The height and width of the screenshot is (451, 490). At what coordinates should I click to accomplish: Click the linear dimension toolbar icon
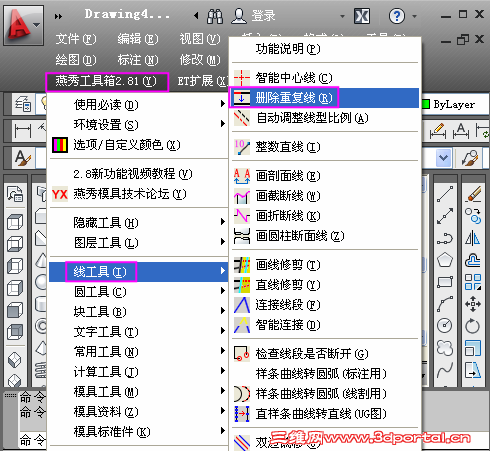(x=23, y=130)
